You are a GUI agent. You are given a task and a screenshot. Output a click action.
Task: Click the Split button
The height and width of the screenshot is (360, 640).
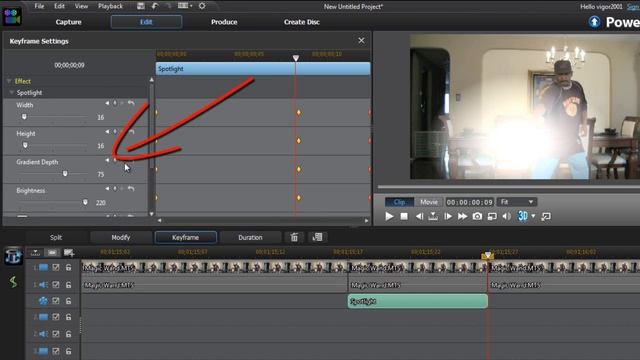click(x=56, y=237)
